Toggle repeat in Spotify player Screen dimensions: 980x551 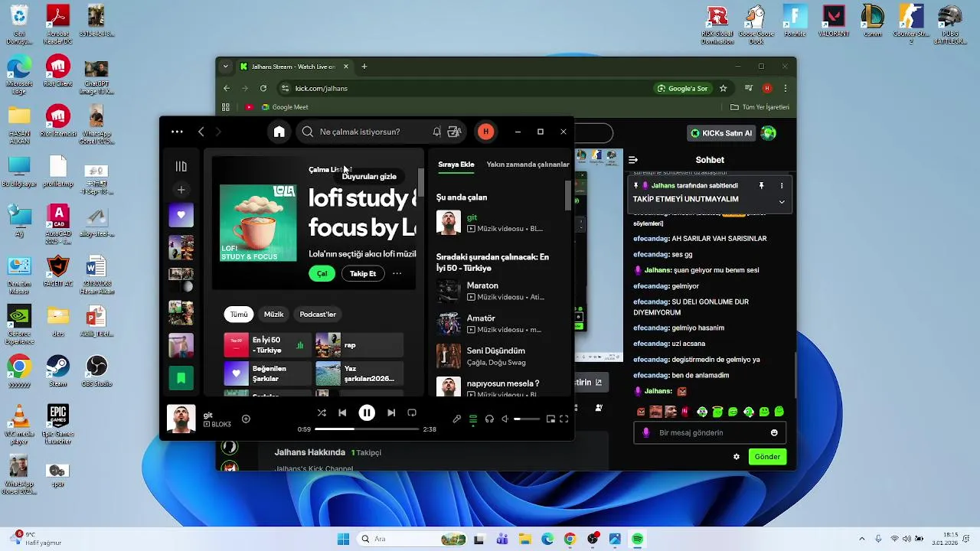[x=412, y=412]
